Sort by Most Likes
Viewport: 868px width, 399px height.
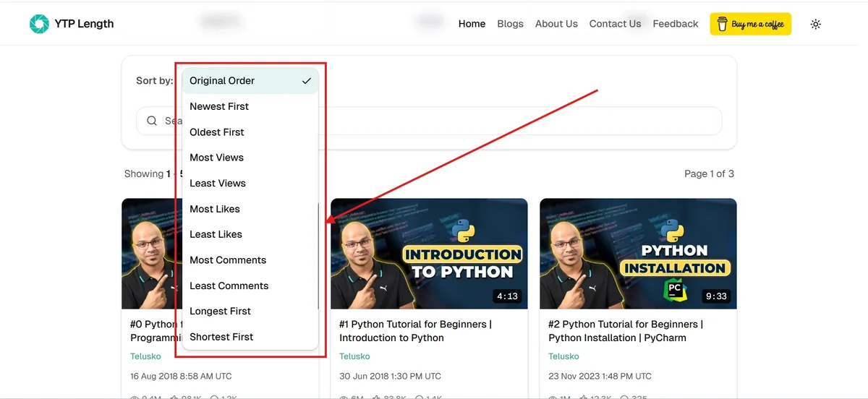250,209
